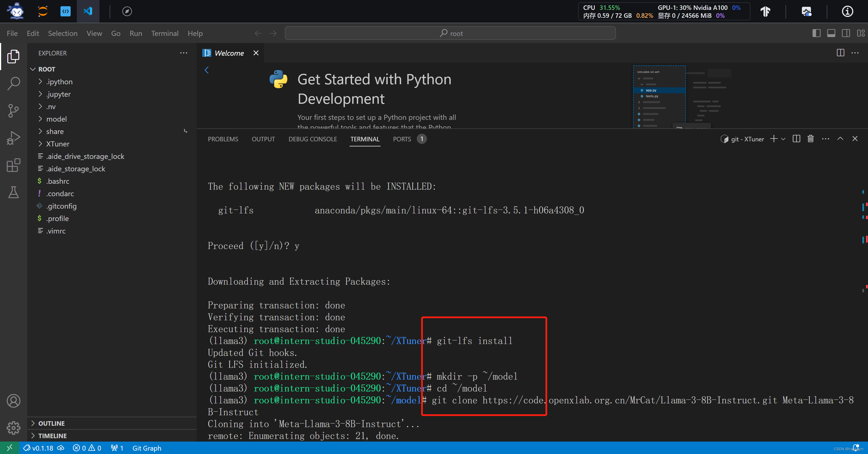Click the Git Graph status button
This screenshot has width=868, height=454.
[x=147, y=448]
